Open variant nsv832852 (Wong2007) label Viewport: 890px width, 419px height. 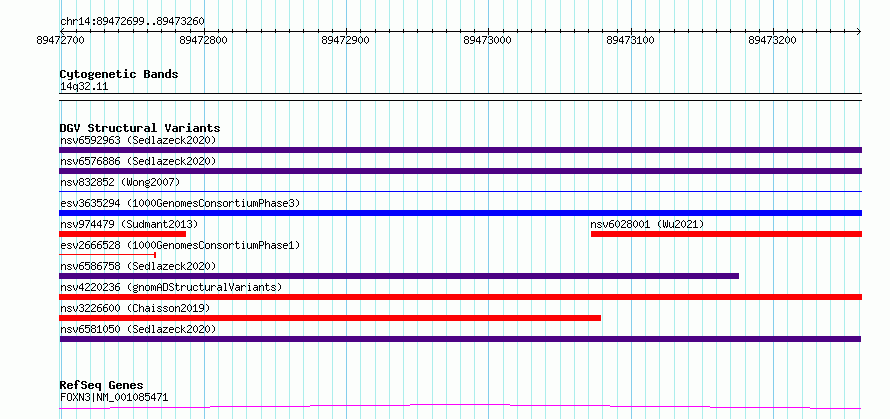click(120, 182)
